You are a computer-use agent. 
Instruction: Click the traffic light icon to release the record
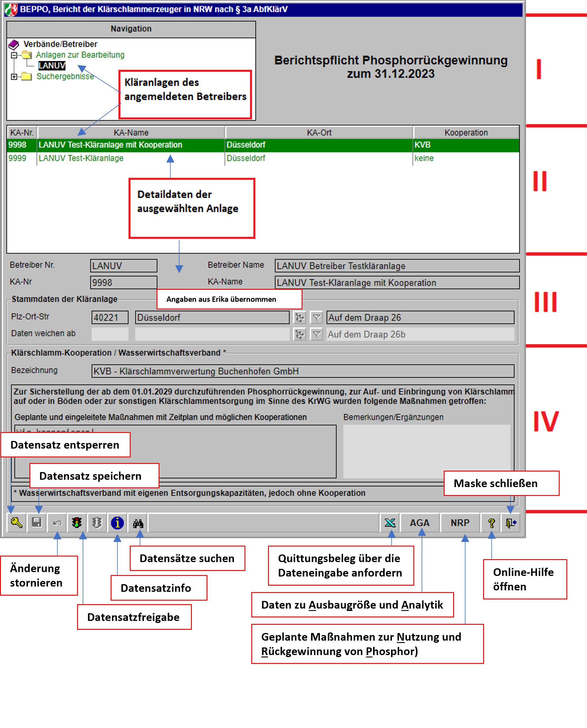pyautogui.click(x=77, y=523)
